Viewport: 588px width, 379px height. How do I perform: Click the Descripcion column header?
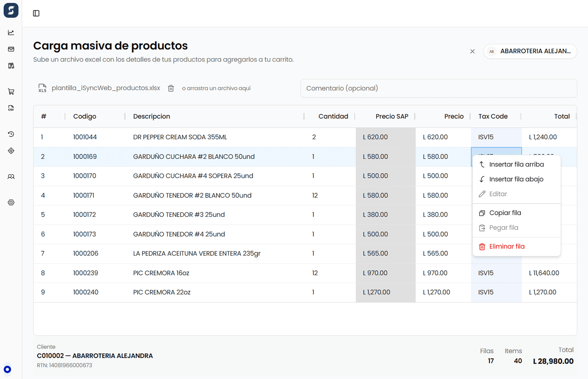[151, 116]
